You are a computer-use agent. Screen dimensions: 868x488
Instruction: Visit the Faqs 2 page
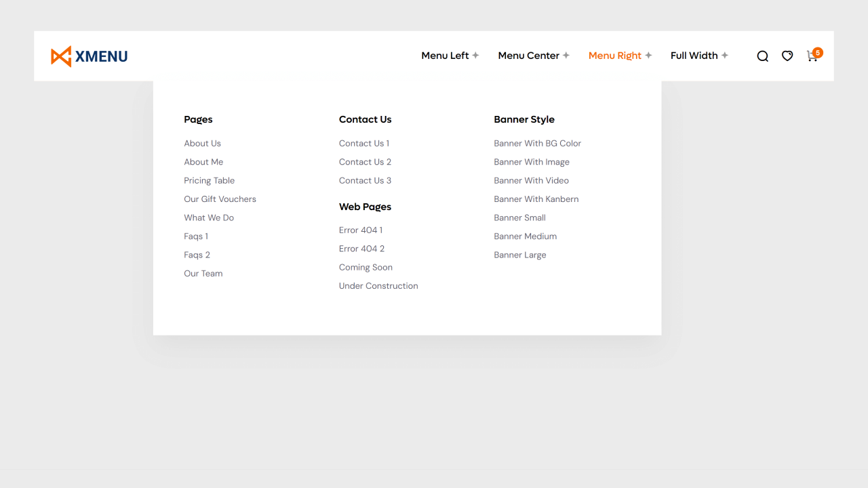(x=197, y=256)
